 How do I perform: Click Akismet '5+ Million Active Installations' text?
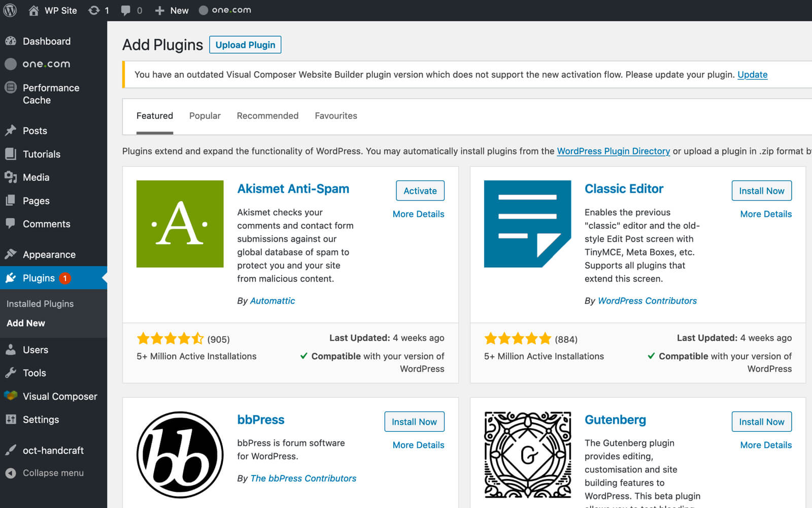tap(196, 356)
